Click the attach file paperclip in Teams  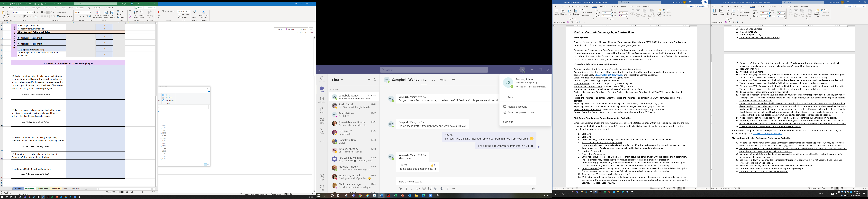tap(412, 189)
